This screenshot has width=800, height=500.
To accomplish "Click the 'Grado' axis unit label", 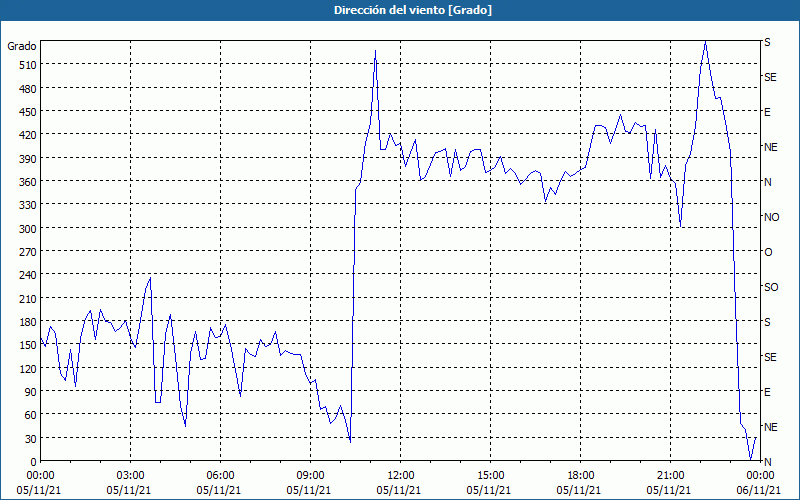I will click(x=22, y=46).
